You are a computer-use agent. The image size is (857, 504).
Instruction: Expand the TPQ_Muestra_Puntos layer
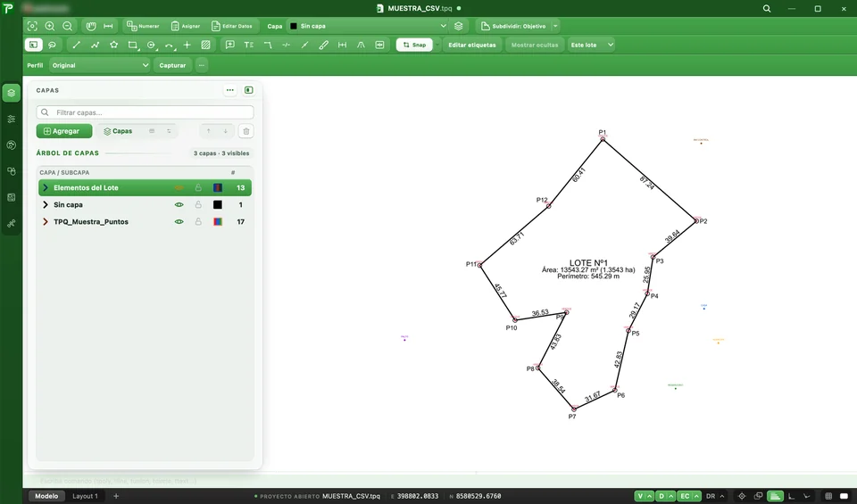tap(46, 222)
